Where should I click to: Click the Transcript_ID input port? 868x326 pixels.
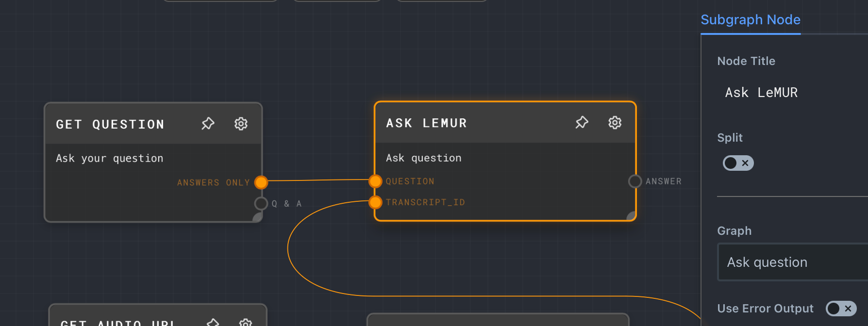click(375, 202)
